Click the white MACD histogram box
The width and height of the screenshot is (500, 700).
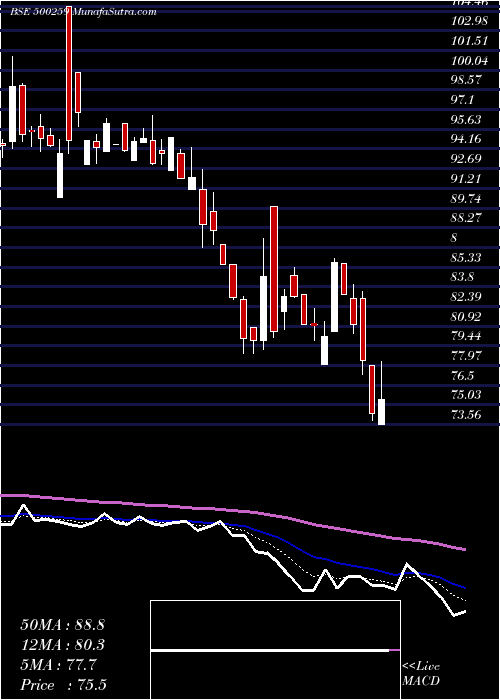275,650
